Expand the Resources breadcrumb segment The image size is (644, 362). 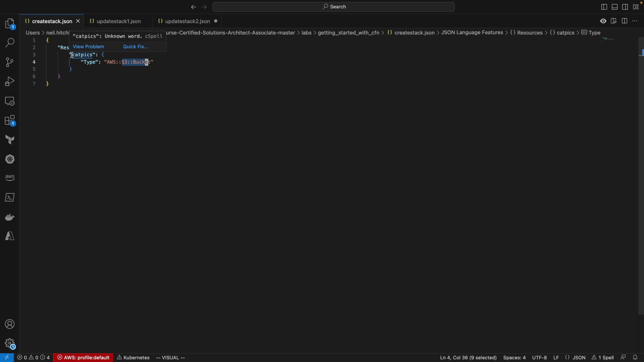click(x=530, y=33)
